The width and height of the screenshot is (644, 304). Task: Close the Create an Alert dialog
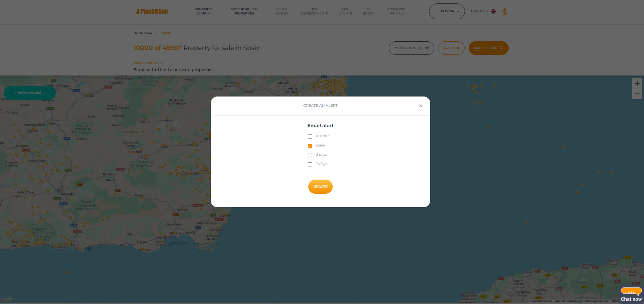pos(420,106)
